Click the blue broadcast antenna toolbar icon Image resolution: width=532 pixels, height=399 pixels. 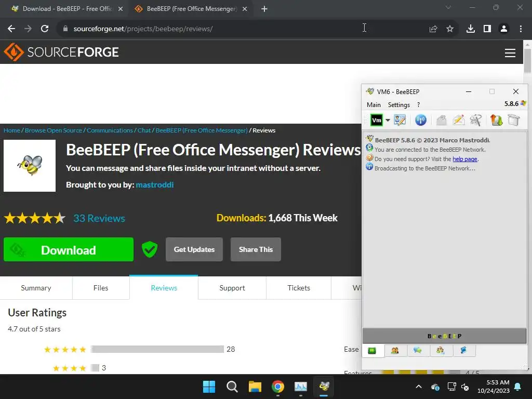click(421, 120)
